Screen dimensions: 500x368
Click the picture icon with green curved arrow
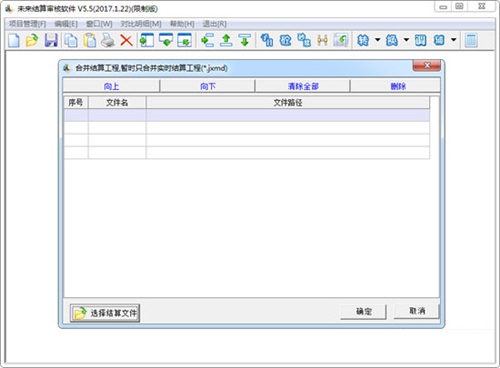tap(341, 40)
